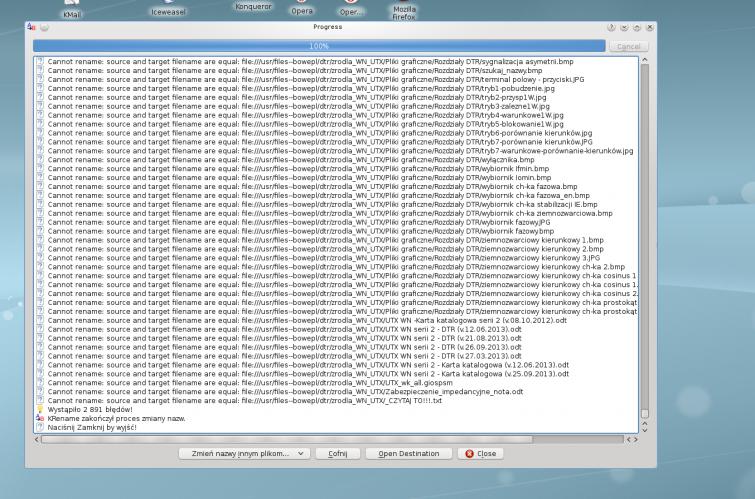Viewport: 755px width, 499px height.
Task: Click the lightbulb icon beside 'Wystąpiło 2 891 błędów!'
Action: (x=40, y=409)
